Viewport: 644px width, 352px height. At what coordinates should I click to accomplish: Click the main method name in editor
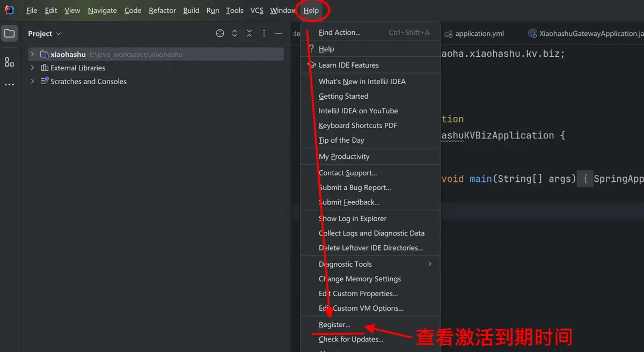coord(481,179)
